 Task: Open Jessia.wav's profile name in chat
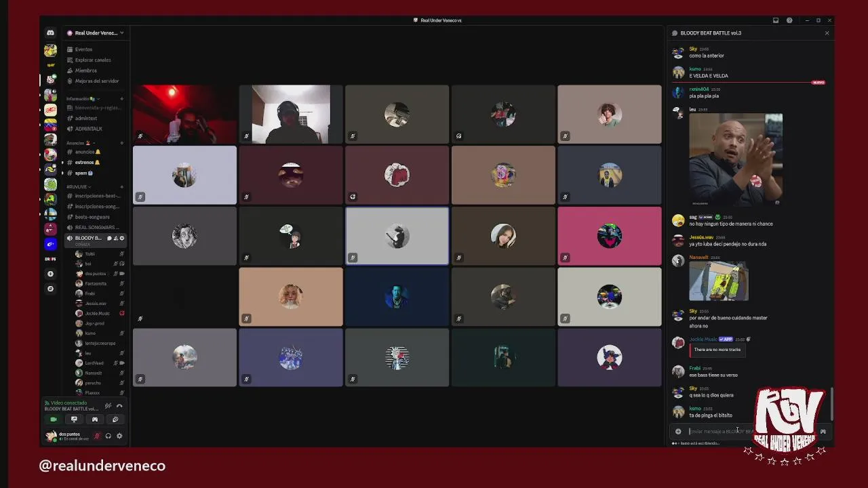701,237
